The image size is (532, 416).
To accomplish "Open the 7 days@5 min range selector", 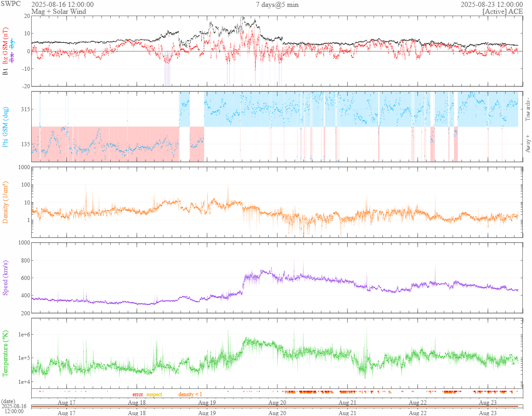I will point(277,5).
